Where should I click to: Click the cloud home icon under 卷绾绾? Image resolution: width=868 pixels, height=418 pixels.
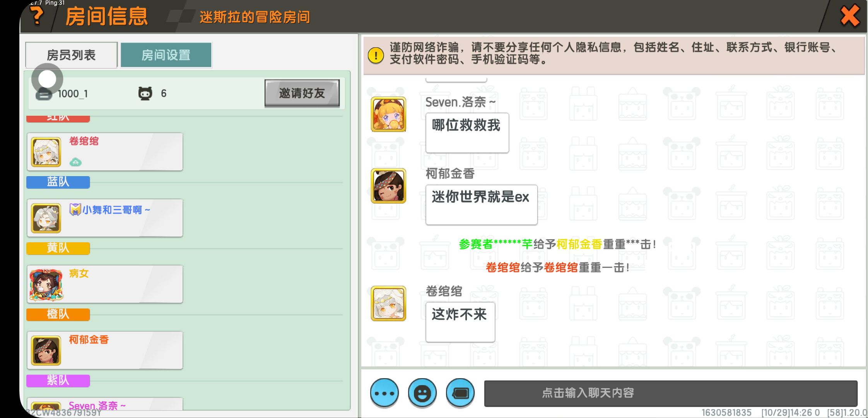75,162
